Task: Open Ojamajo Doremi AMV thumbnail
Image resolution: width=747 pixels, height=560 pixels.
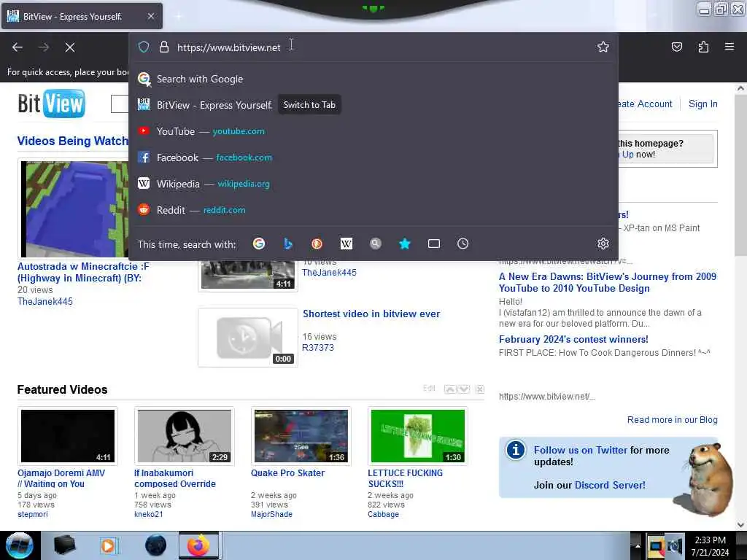Action: point(68,436)
